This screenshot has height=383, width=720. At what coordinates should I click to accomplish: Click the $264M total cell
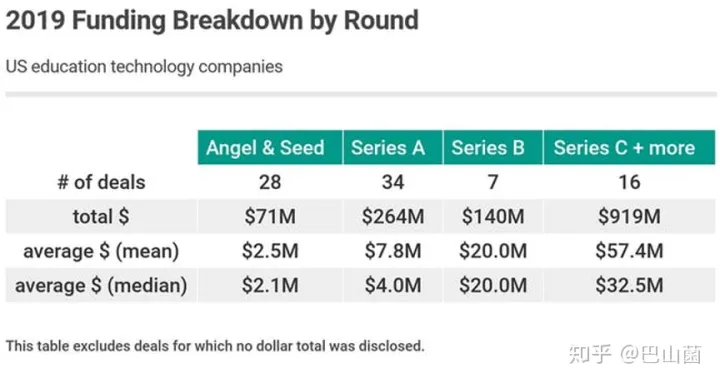pyautogui.click(x=393, y=216)
